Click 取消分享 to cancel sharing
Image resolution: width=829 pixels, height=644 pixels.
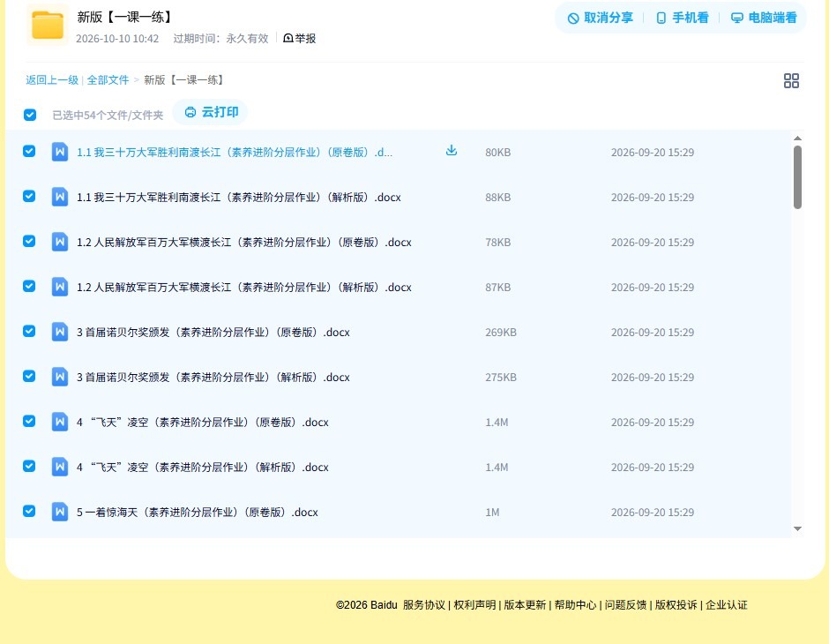point(600,18)
